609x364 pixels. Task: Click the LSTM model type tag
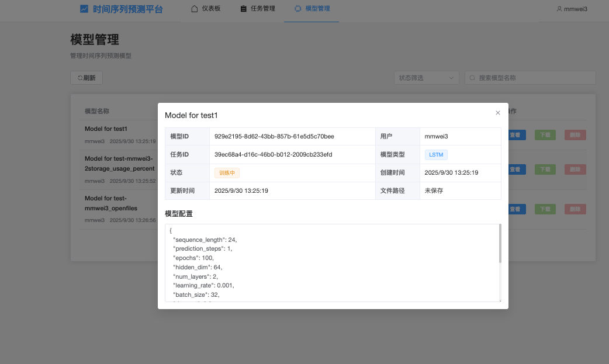436,155
